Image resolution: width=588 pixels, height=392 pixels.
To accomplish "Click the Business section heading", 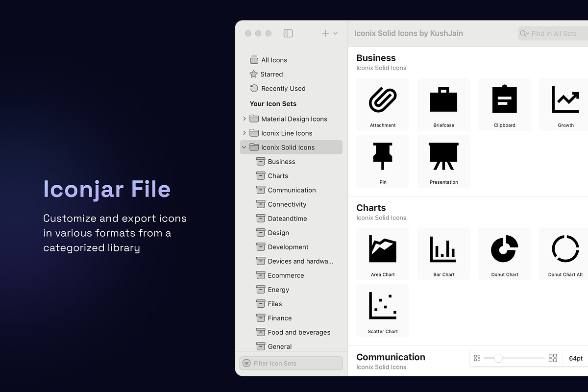I will click(x=376, y=58).
